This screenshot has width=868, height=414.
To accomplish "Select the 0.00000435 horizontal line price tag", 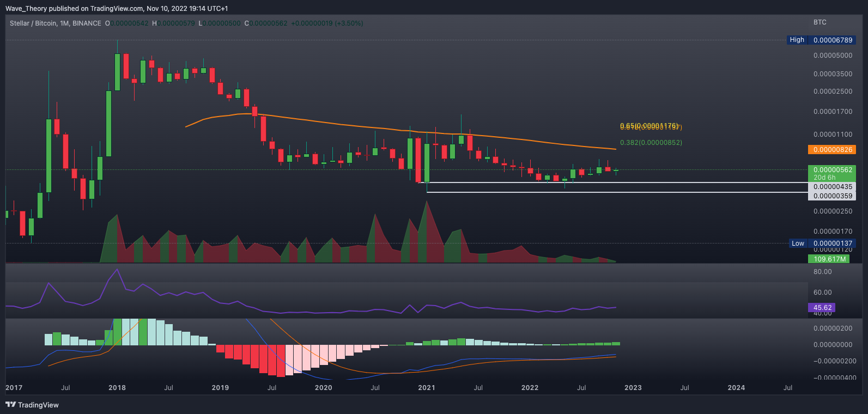I will 832,187.
